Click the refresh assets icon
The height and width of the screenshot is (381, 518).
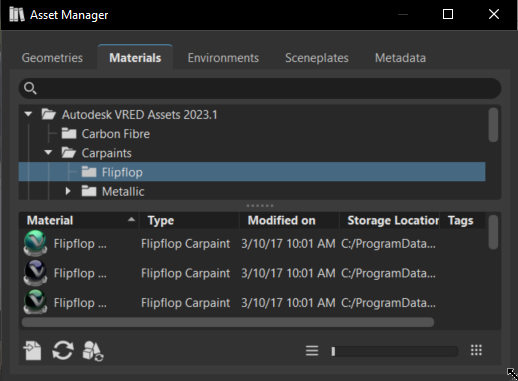[63, 350]
